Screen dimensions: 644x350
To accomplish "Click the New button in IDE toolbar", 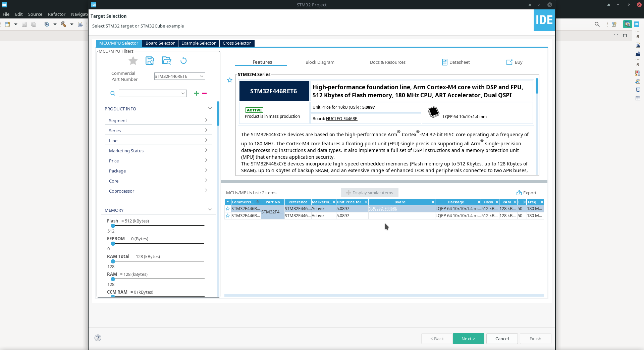I will pos(7,24).
